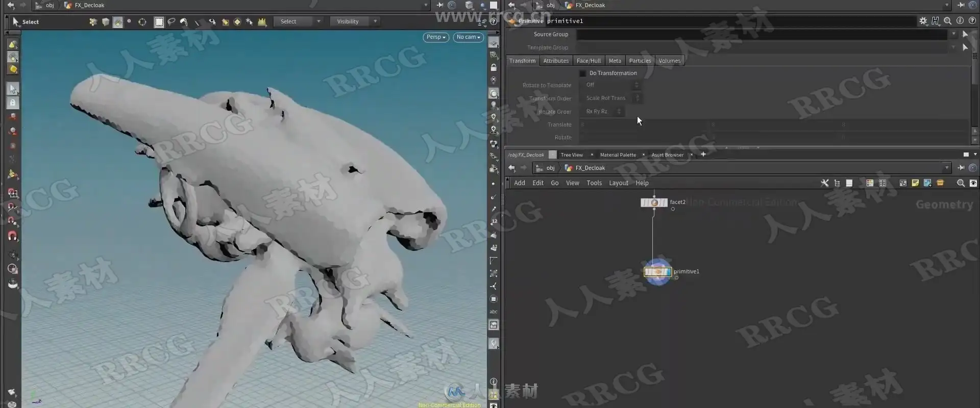This screenshot has height=408, width=980.
Task: Go back in the viewport path bar
Action: coord(11,5)
